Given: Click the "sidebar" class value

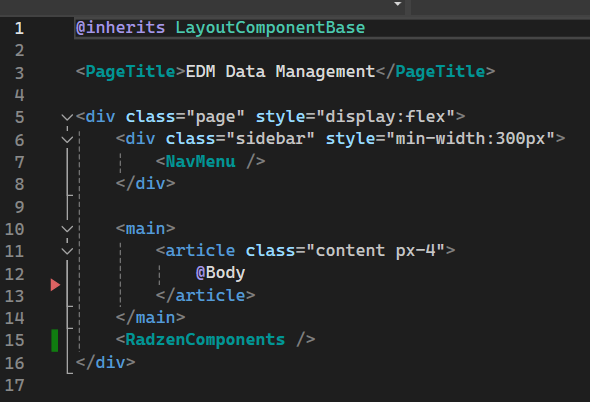Looking at the screenshot, I should point(271,139).
